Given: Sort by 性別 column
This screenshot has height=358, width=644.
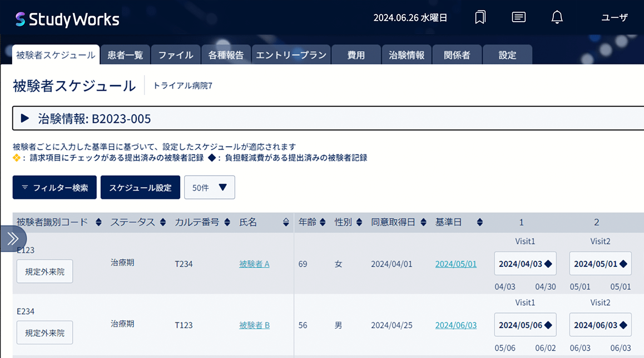Looking at the screenshot, I should pyautogui.click(x=359, y=222).
